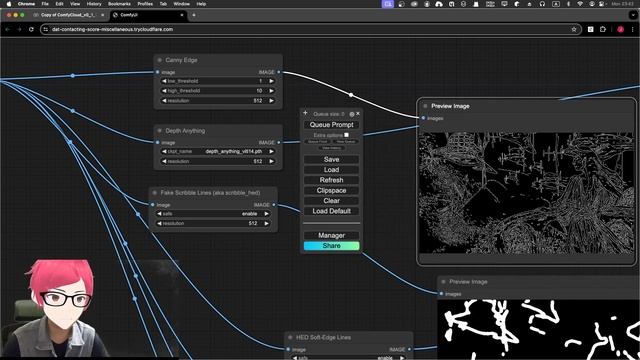Screen dimensions: 640x360
Task: Collapse the upper Preview Image node via dot
Action: [425, 106]
